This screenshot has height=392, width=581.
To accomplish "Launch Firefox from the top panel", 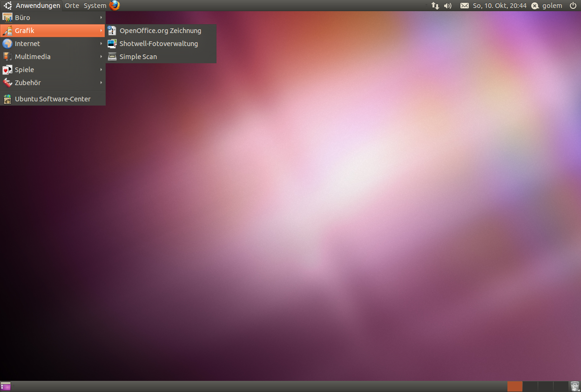I will click(x=115, y=6).
